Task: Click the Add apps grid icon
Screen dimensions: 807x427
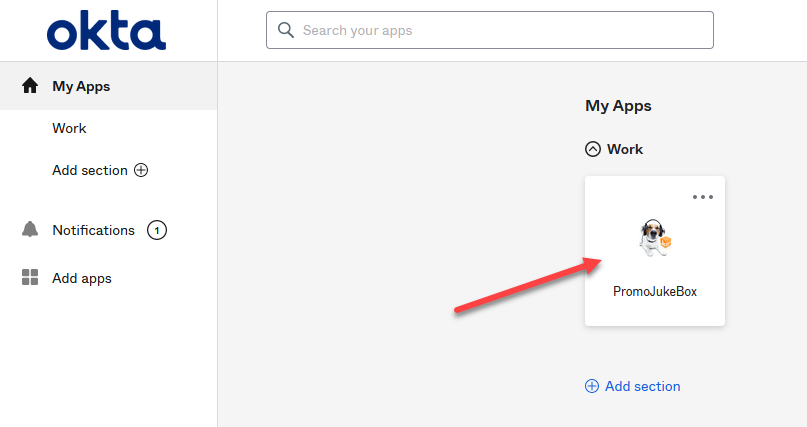Action: click(x=30, y=278)
